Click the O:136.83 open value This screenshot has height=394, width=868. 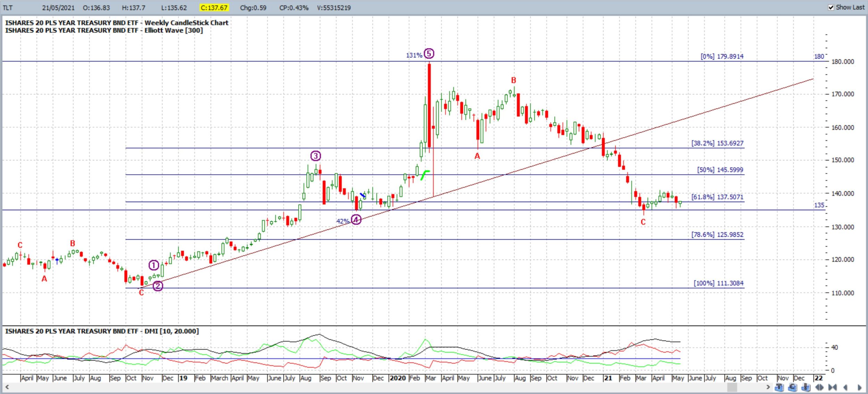pyautogui.click(x=96, y=8)
